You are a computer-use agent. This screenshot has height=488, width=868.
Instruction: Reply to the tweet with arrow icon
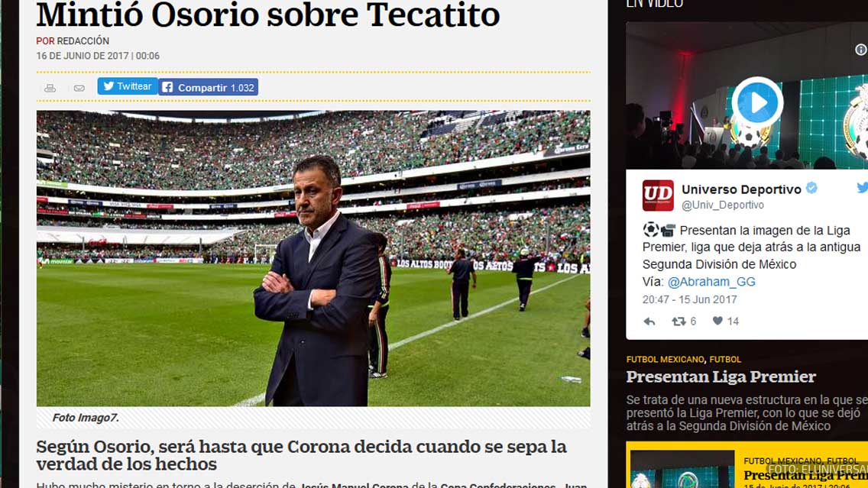coord(649,322)
